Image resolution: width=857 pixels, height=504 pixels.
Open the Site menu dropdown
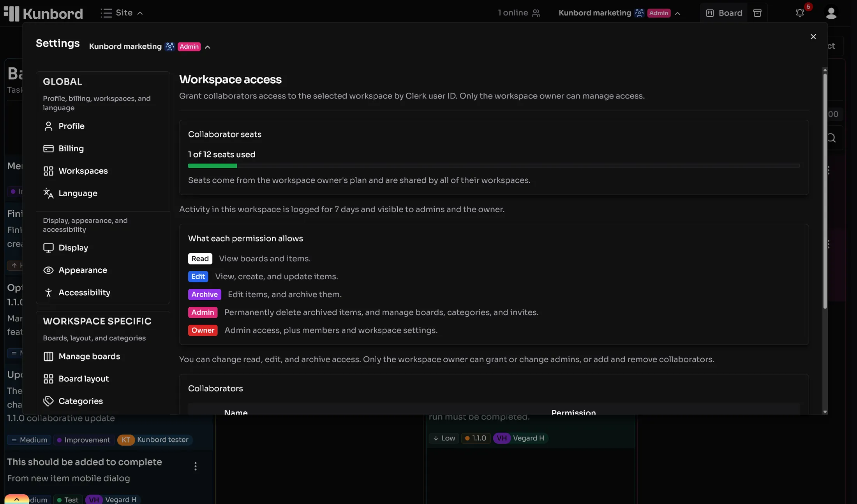pos(122,13)
